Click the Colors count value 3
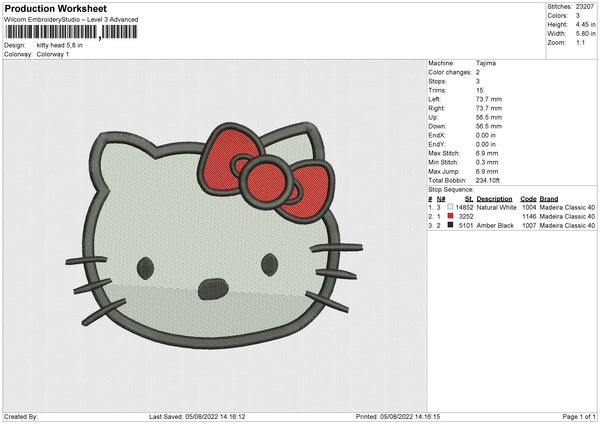600x424 pixels. click(x=577, y=16)
